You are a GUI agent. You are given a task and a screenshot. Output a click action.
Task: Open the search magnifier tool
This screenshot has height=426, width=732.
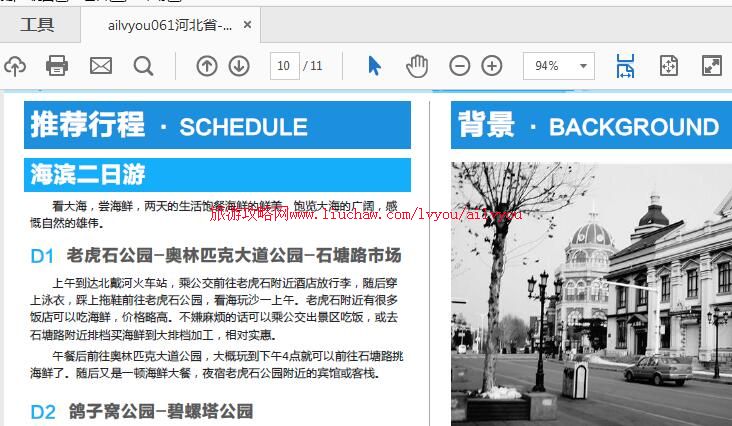coord(144,66)
